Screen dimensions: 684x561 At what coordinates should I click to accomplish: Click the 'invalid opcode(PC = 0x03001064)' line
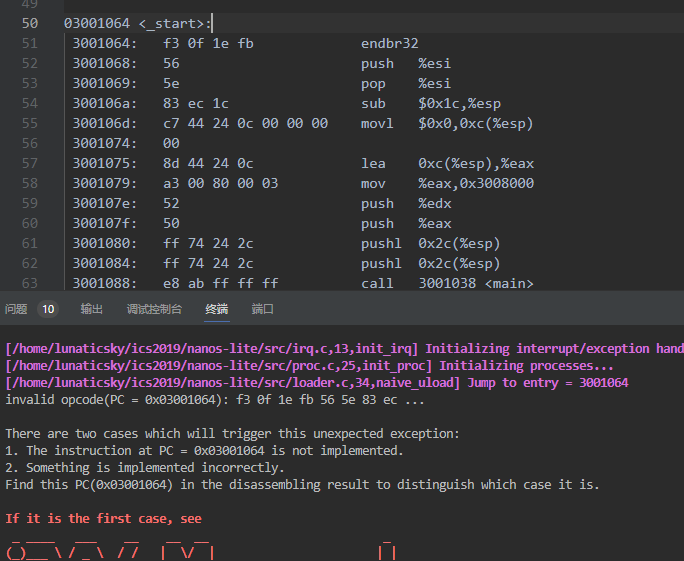tap(215, 400)
